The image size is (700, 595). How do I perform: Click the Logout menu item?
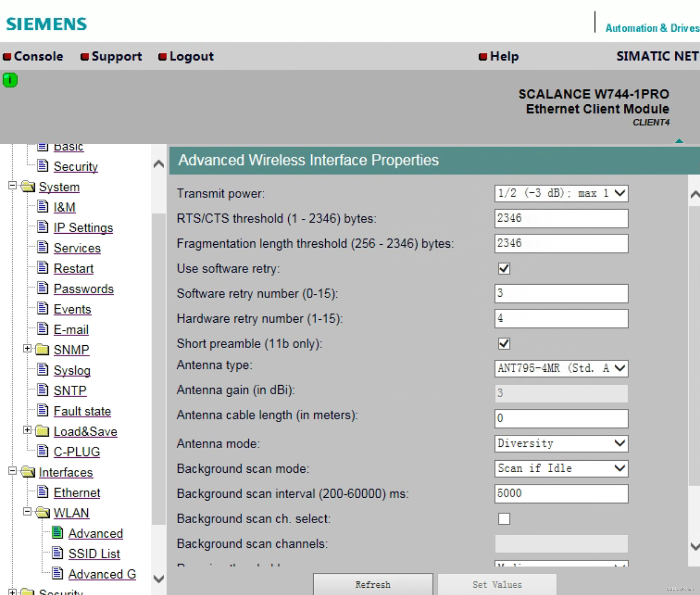(186, 56)
